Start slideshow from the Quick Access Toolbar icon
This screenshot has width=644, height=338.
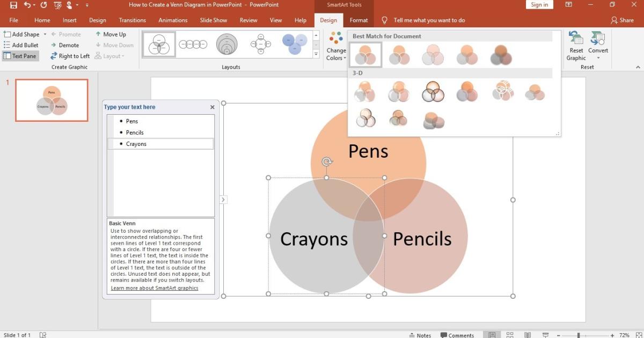[x=56, y=4]
